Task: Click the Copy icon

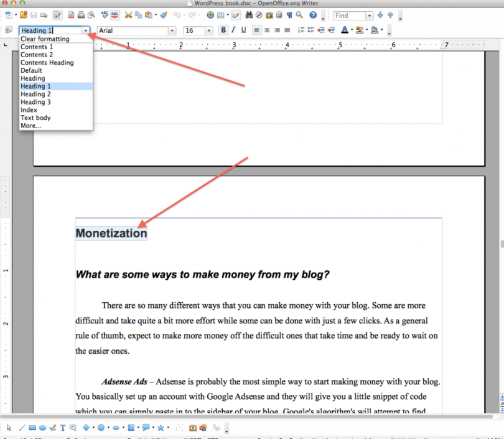Action: click(138, 15)
